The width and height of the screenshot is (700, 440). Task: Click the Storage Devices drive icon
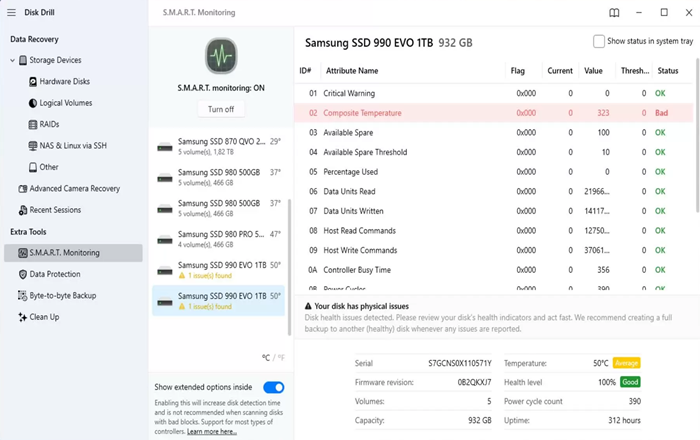(23, 60)
